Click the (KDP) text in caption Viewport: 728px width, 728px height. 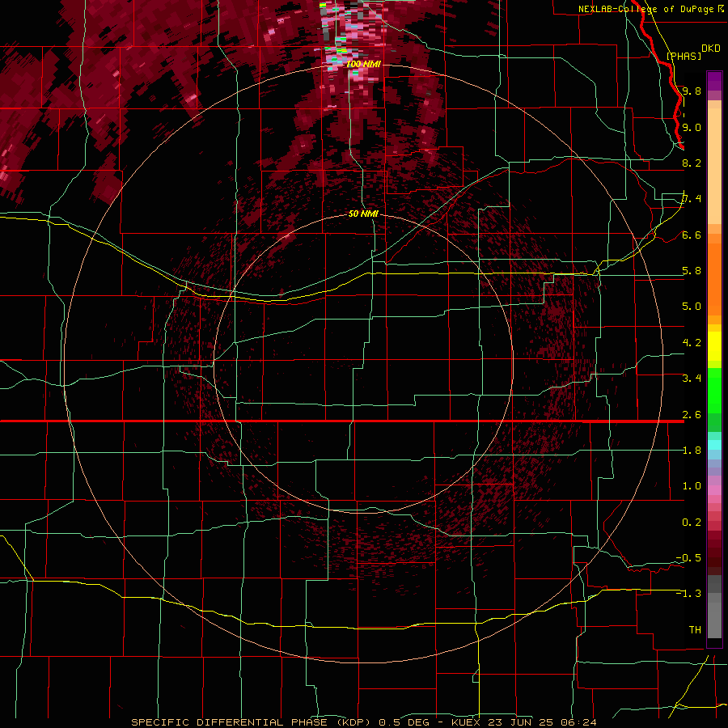pyautogui.click(x=353, y=722)
